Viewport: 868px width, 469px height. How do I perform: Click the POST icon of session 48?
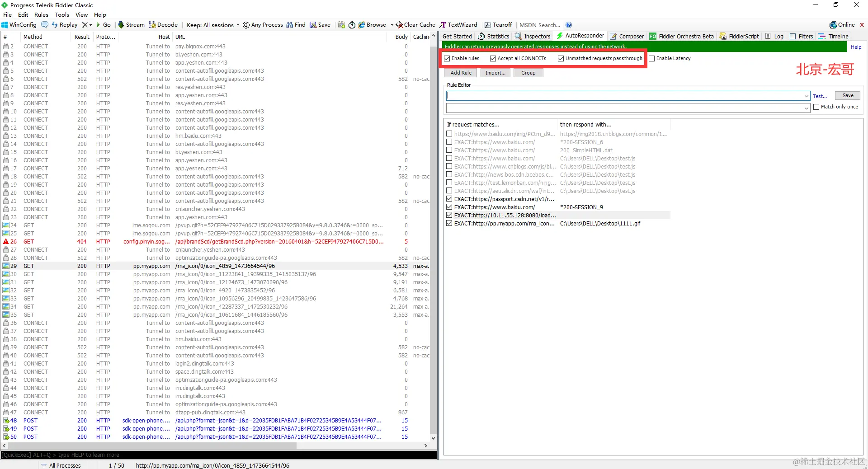[x=6, y=421]
